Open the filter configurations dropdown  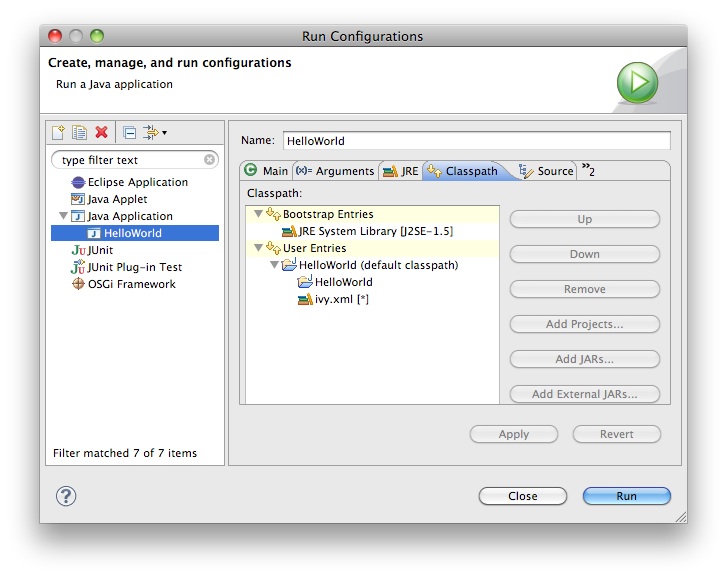coord(155,132)
